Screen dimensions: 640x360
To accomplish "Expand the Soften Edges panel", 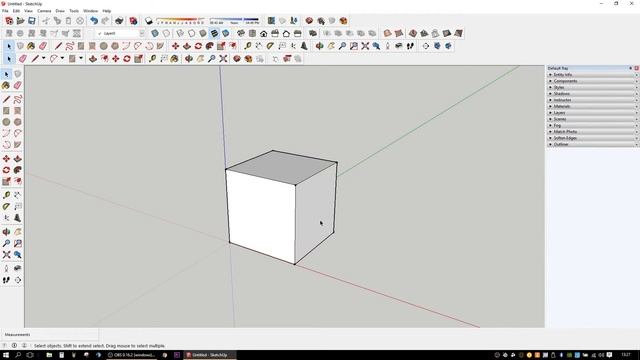I will (x=593, y=138).
